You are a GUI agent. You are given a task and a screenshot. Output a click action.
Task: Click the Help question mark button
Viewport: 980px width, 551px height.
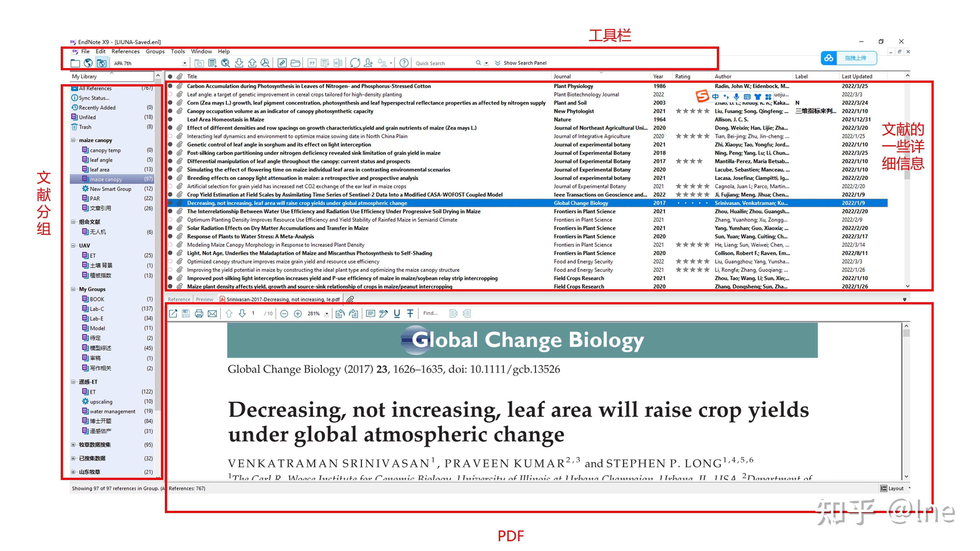click(403, 63)
